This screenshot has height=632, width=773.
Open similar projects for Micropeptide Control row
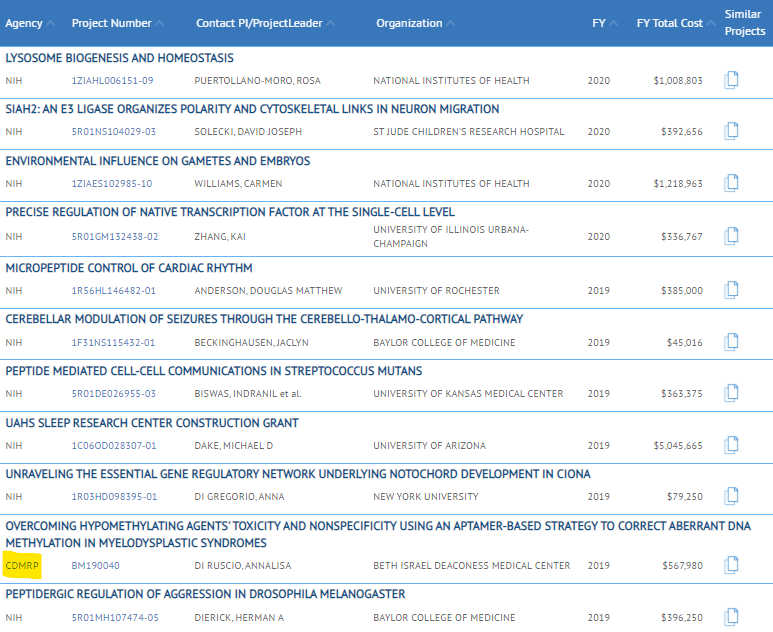point(731,290)
